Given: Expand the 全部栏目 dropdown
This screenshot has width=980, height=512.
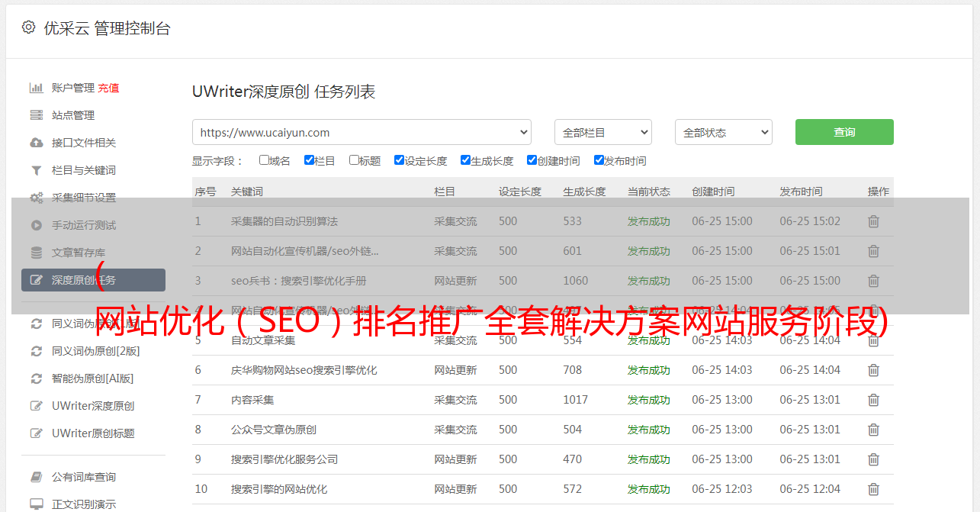Looking at the screenshot, I should (x=602, y=132).
